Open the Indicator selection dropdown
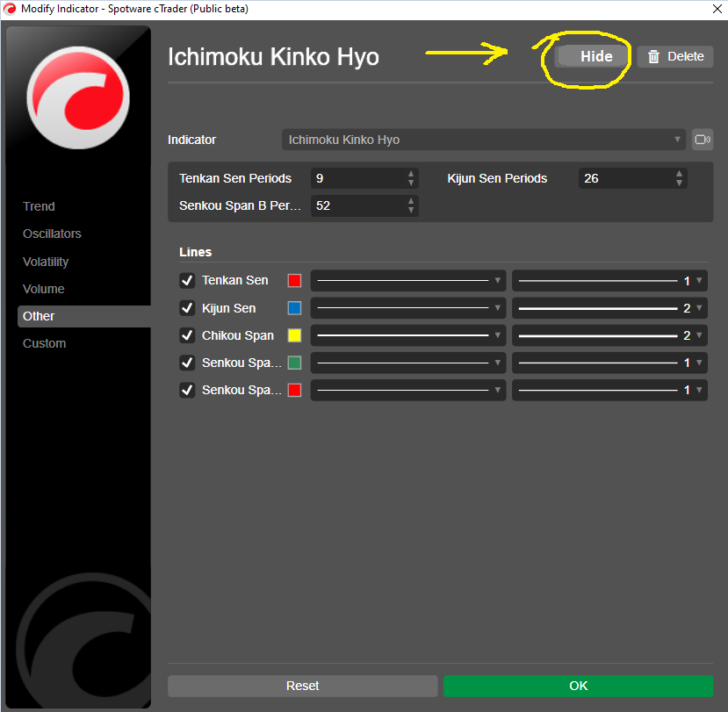 coord(484,140)
